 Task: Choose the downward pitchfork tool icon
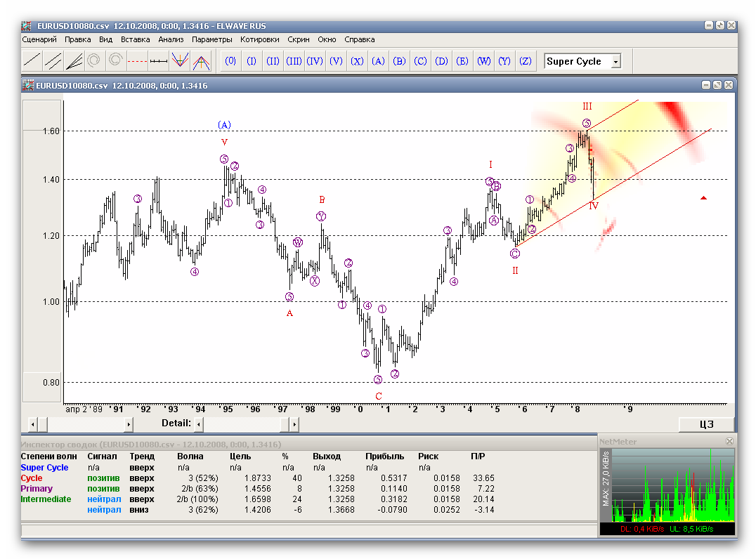[x=180, y=61]
